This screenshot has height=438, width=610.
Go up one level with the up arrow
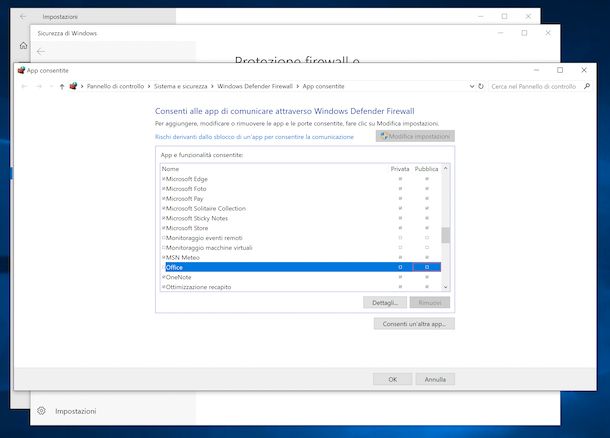pos(62,86)
